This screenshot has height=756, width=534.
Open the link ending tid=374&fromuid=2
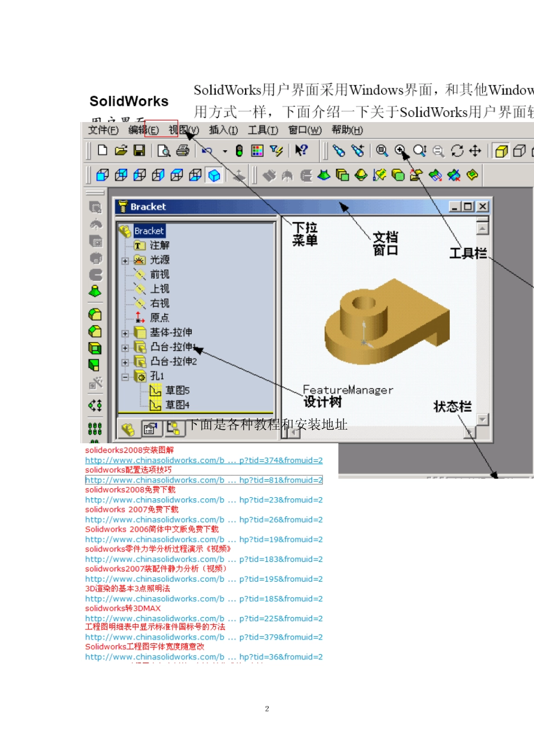coord(204,460)
